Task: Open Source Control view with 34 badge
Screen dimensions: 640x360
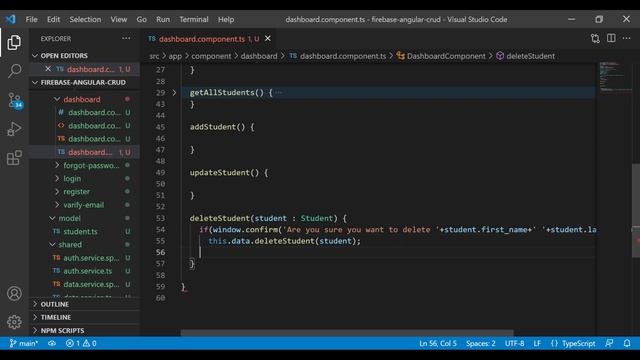Action: 15,100
